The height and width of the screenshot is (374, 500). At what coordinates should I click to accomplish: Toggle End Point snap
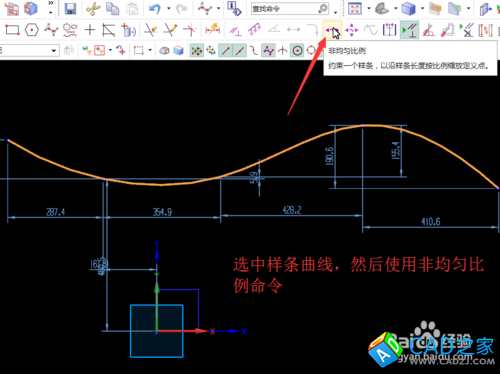click(226, 51)
